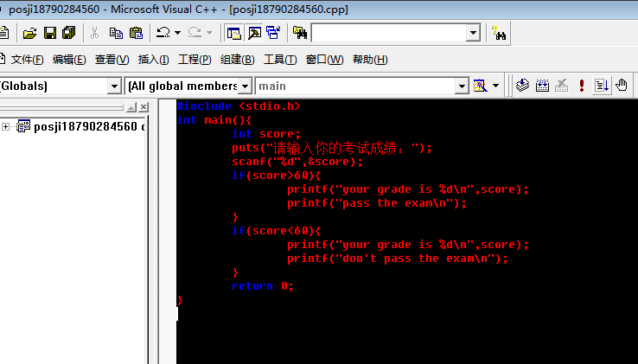638x364 pixels.
Task: Click the grayed Stop Build icon
Action: [562, 86]
